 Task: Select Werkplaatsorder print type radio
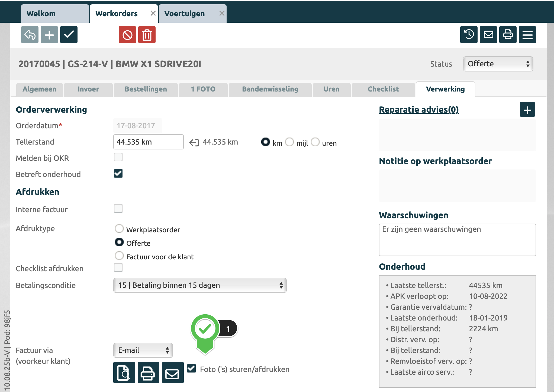coord(119,229)
